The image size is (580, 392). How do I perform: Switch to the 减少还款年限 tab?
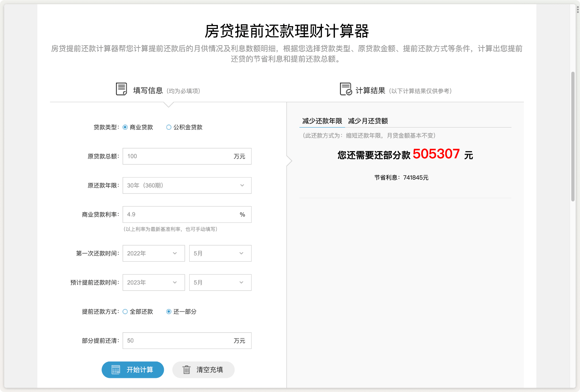[321, 121]
